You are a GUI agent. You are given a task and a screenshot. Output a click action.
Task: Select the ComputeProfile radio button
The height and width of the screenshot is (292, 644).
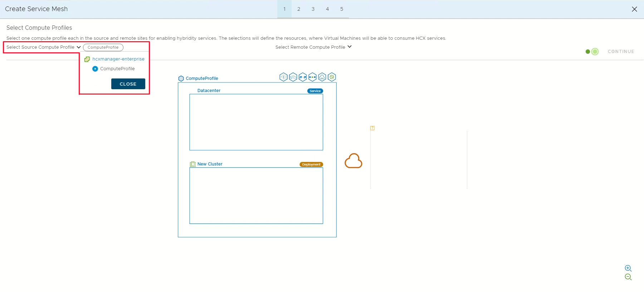click(x=95, y=69)
